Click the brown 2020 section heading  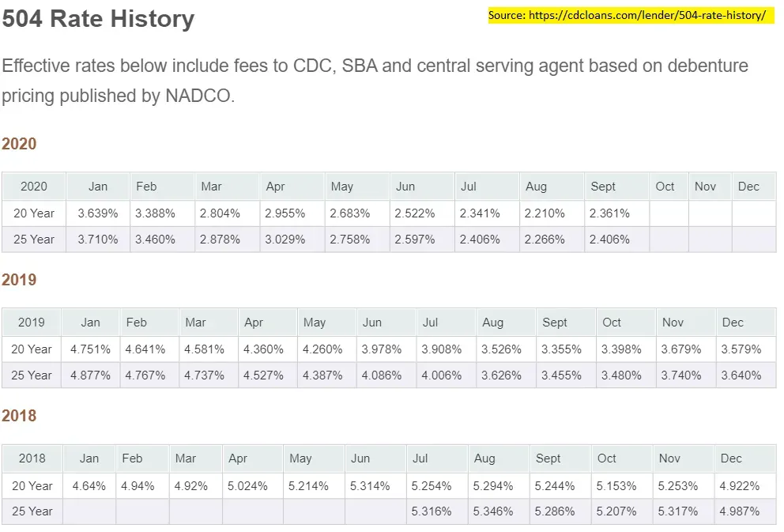(19, 144)
